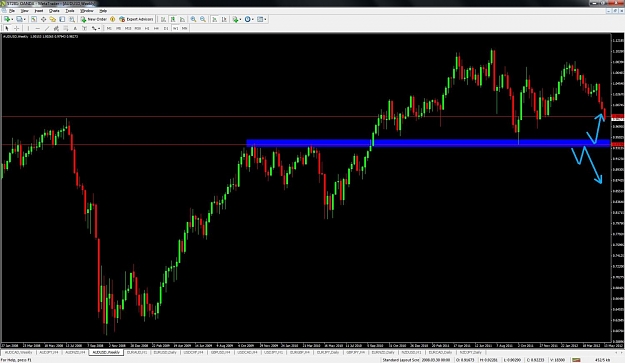The width and height of the screenshot is (625, 363).
Task: Switch to the NZDJPY,Daily chart tab
Action: (x=471, y=353)
